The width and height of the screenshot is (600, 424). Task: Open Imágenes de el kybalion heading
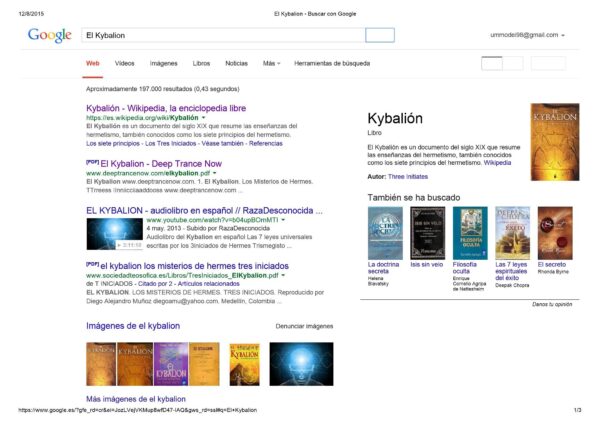pos(133,326)
